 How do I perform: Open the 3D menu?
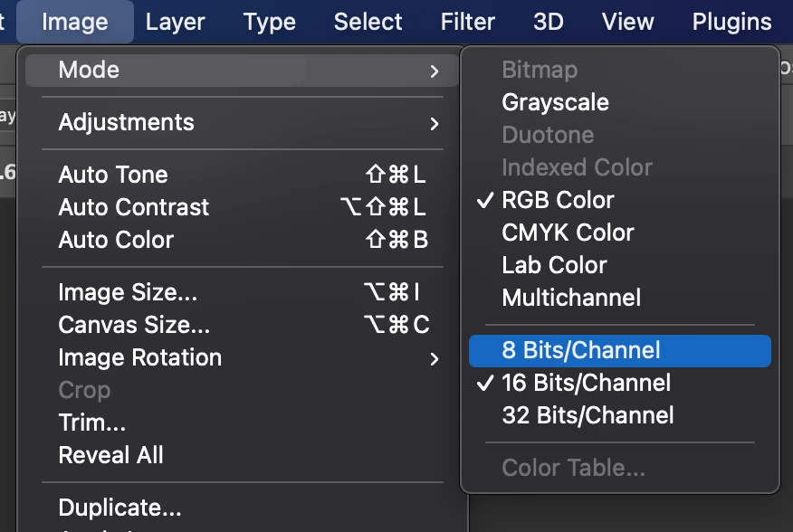(x=549, y=22)
